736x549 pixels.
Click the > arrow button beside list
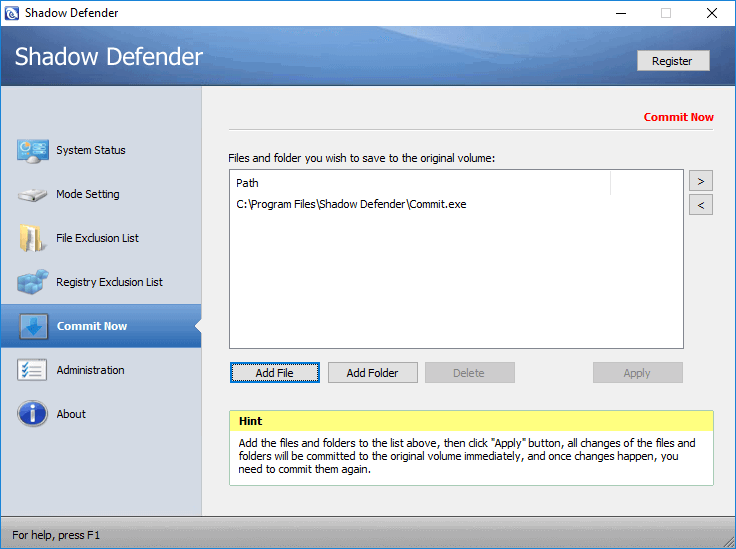pos(701,181)
